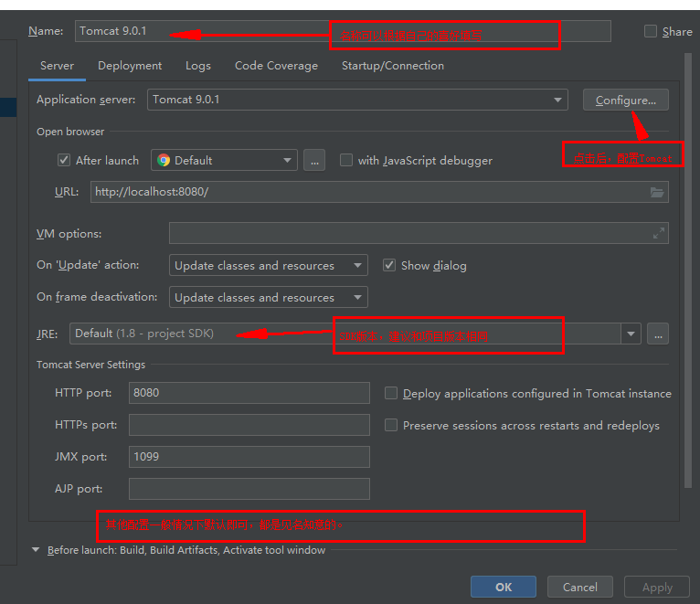Screen dimensions: 700x604
Task: Open browser selection ellipsis button
Action: [x=314, y=160]
